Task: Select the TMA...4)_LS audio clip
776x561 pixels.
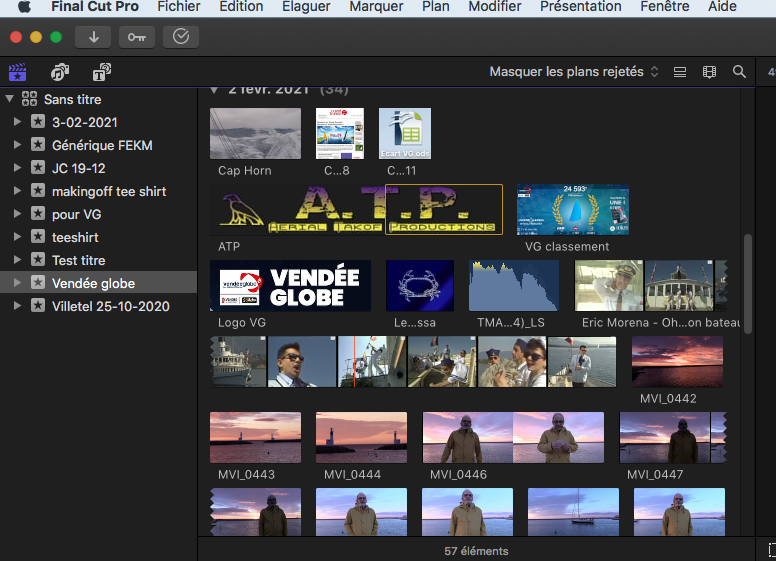Action: point(514,286)
